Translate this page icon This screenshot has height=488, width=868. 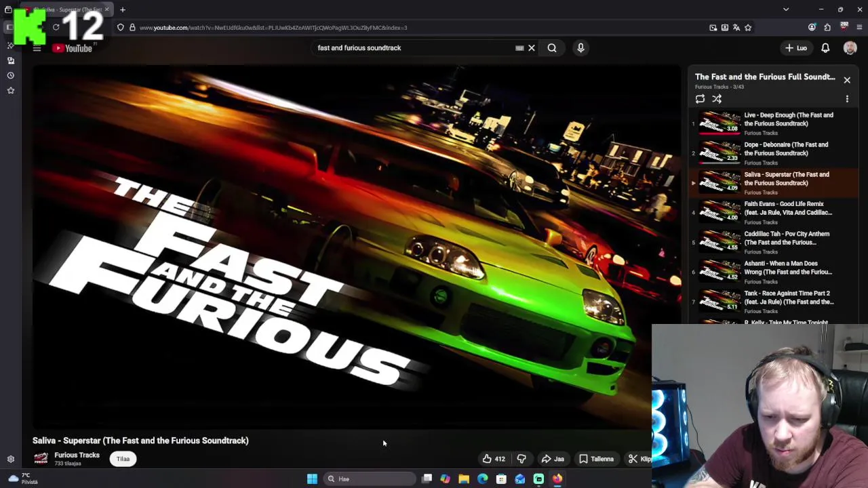pyautogui.click(x=736, y=28)
